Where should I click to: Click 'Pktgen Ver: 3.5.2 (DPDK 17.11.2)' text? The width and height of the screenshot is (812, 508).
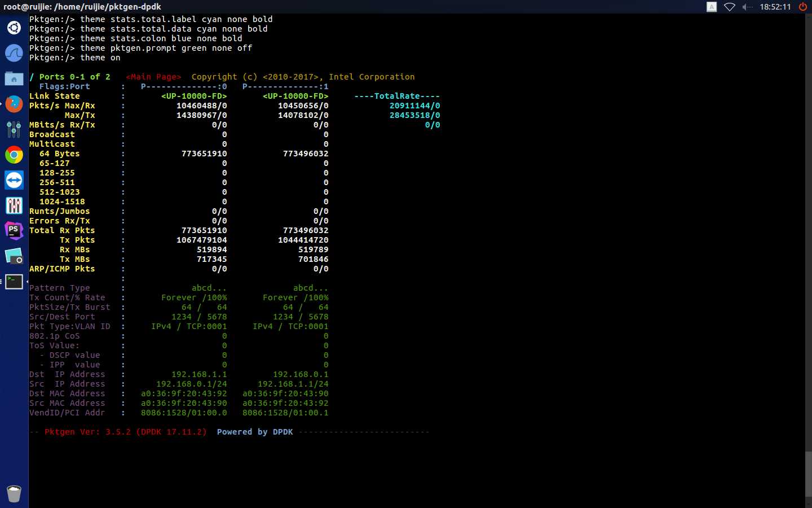(x=125, y=432)
